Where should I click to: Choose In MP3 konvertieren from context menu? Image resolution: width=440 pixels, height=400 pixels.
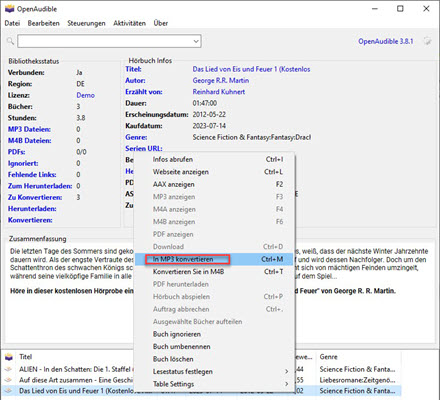(214, 259)
